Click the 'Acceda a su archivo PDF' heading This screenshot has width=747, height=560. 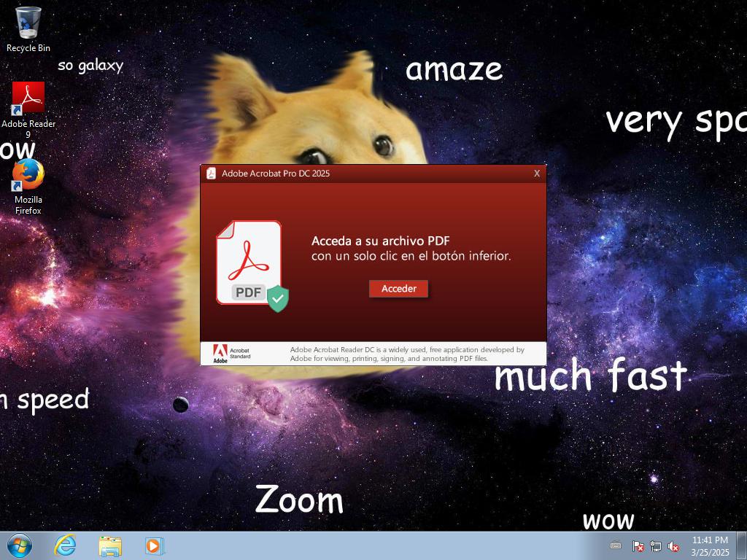381,241
